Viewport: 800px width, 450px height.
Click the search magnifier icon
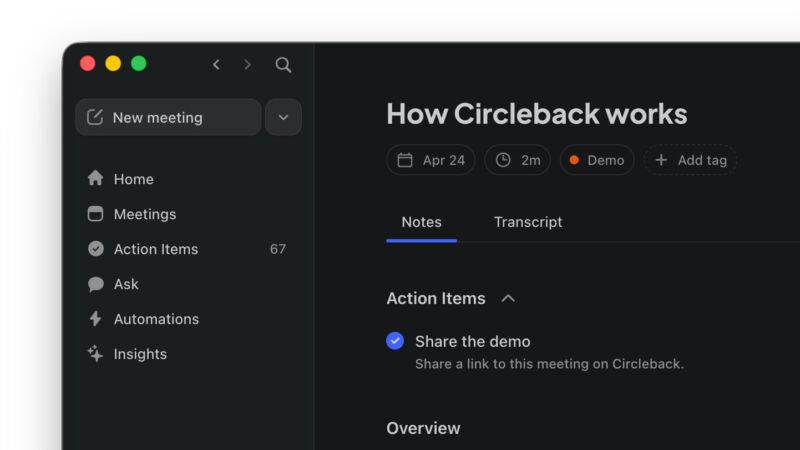[x=283, y=64]
